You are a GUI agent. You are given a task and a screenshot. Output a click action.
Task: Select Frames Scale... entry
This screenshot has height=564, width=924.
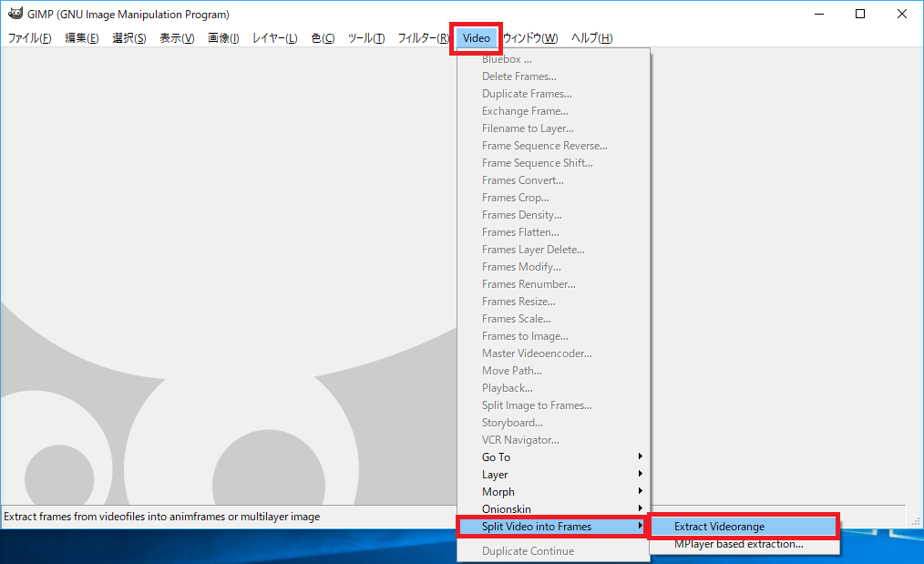(x=553, y=319)
